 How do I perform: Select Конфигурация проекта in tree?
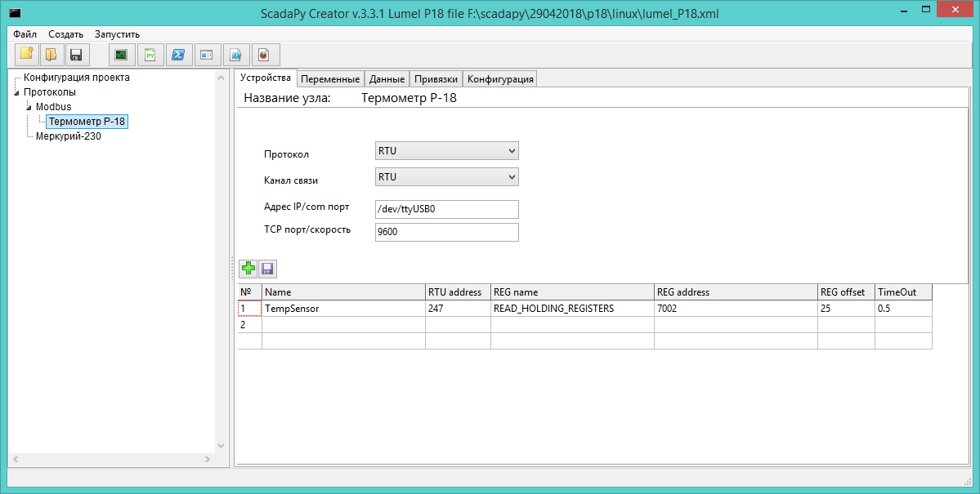(x=77, y=78)
